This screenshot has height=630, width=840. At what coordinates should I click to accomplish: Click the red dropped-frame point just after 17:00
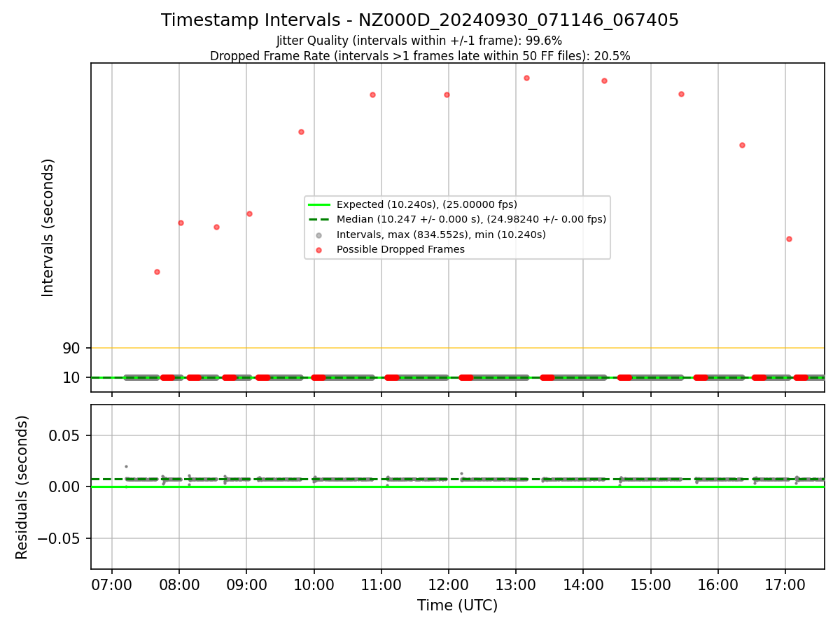click(789, 239)
